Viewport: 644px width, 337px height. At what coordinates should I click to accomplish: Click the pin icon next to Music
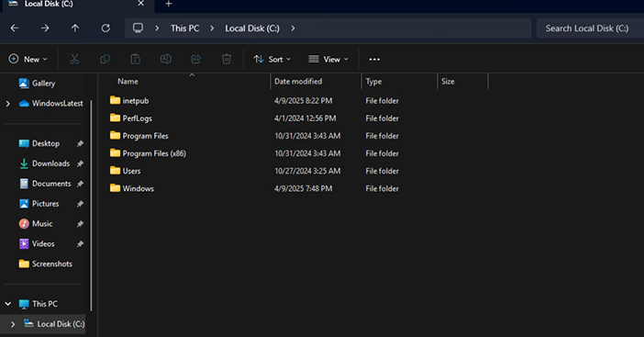click(x=80, y=224)
